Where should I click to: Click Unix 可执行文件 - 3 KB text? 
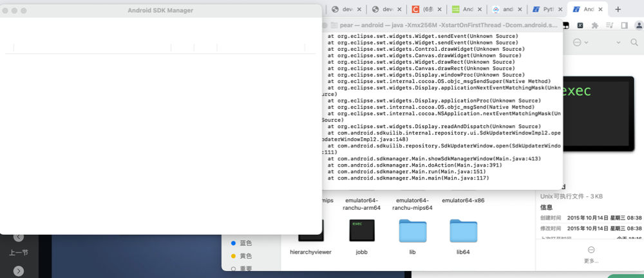click(x=571, y=196)
